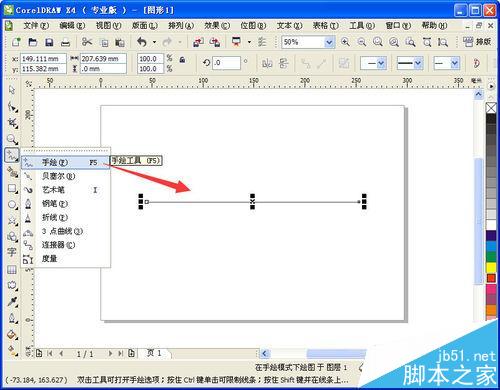Choose 手绘 F5 from the flyout

66,163
